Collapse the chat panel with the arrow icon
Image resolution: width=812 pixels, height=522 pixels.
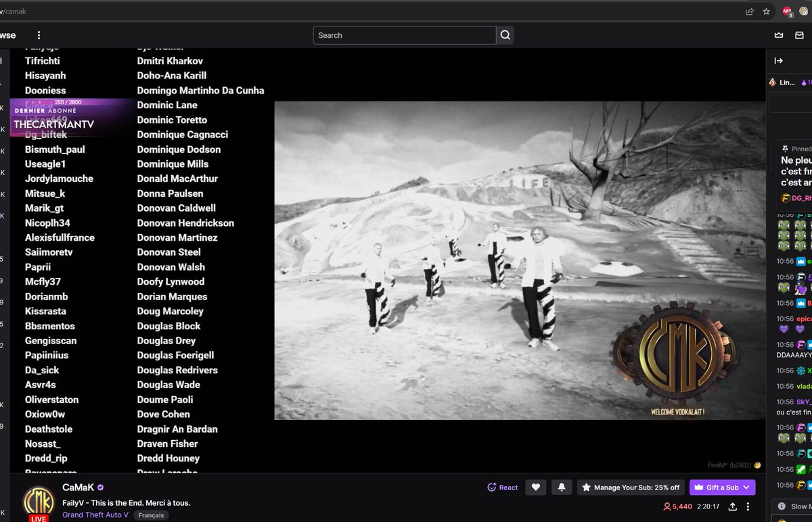[x=778, y=61]
